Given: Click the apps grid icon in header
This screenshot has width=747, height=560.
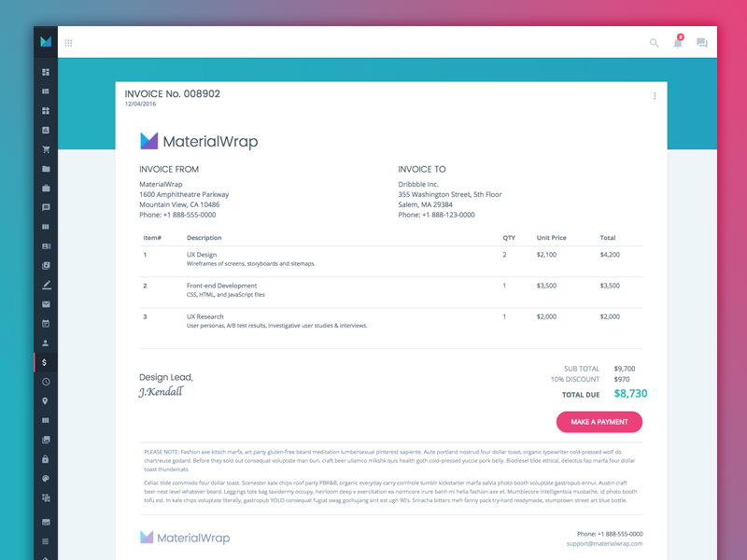Looking at the screenshot, I should tap(68, 43).
